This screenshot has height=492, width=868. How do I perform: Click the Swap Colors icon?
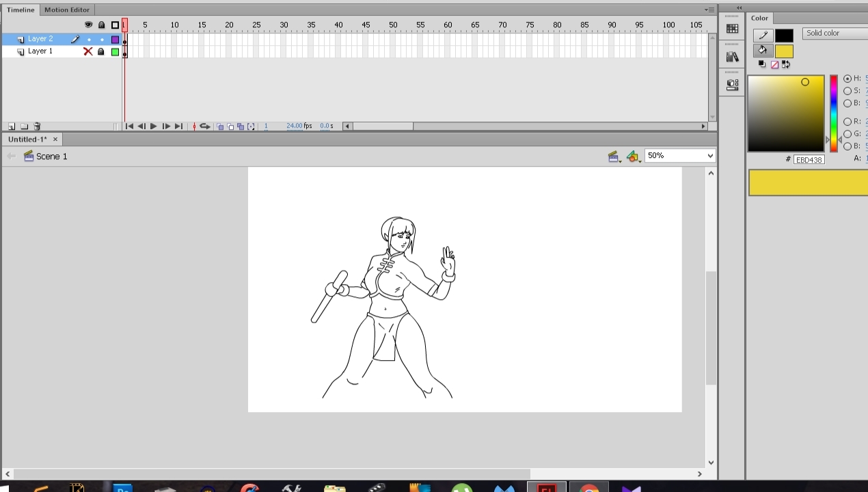click(x=786, y=64)
